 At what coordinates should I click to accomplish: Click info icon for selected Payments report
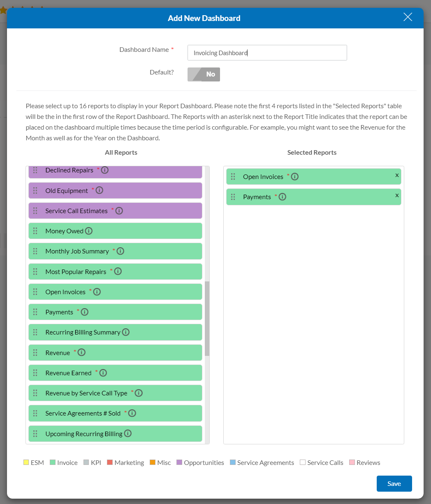point(282,197)
